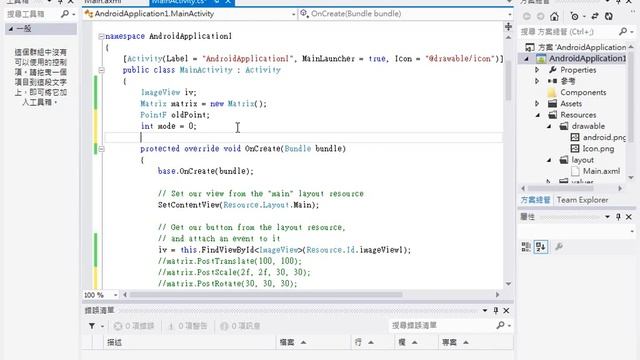Click the Forward arrow in Solution Explorer toolbar
Image resolution: width=640 pixels, height=360 pixels.
tap(540, 16)
